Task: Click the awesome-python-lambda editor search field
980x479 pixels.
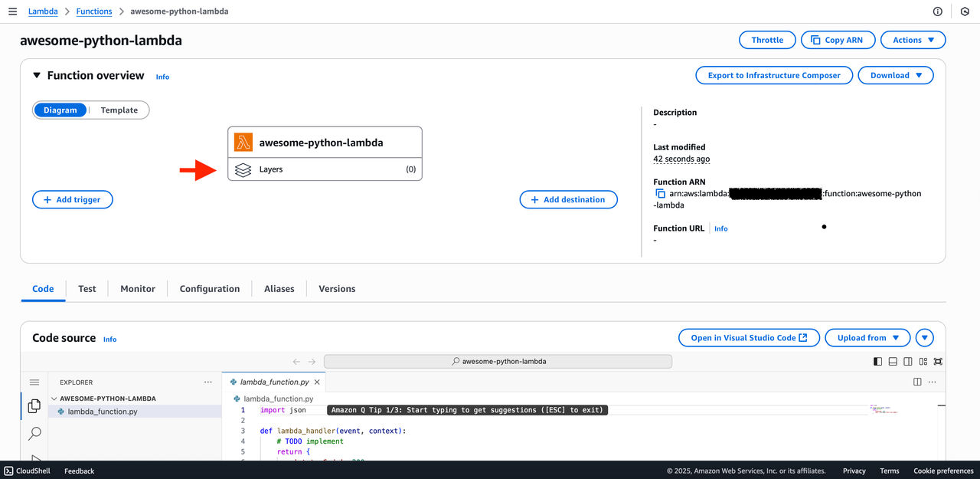Action: (x=498, y=362)
